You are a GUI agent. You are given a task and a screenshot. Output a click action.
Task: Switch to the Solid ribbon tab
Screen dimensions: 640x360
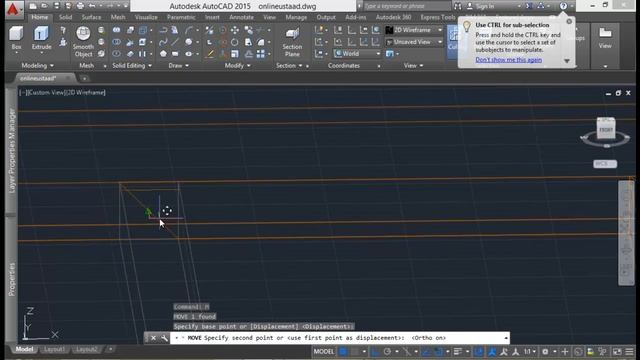click(x=65, y=17)
